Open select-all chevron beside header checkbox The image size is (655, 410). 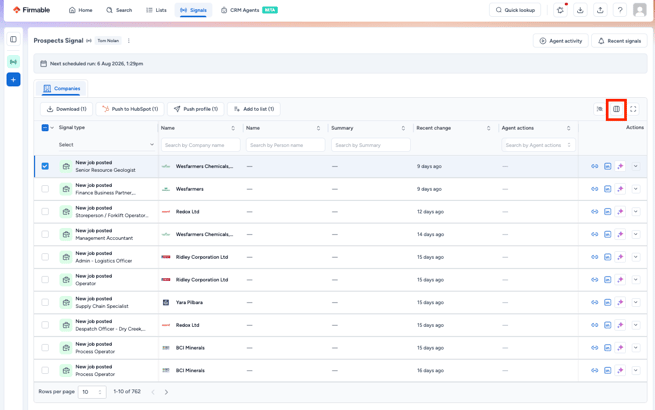tap(52, 128)
